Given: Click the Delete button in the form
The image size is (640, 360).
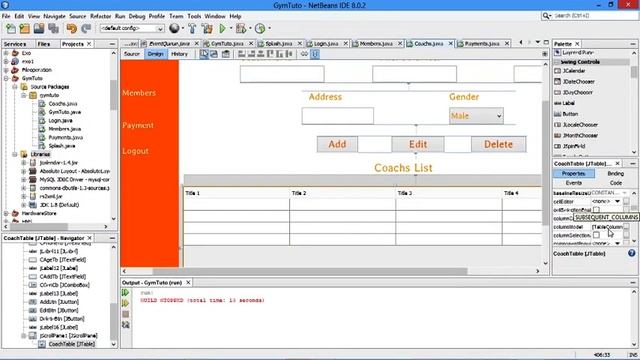Looking at the screenshot, I should click(498, 144).
